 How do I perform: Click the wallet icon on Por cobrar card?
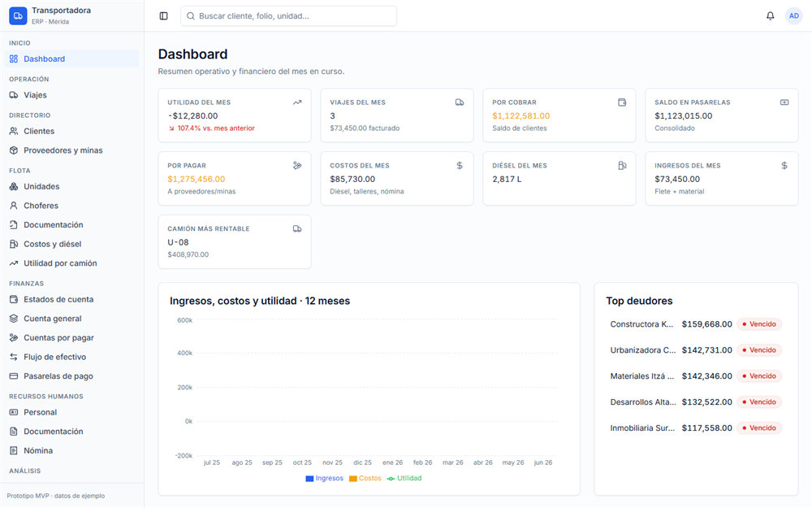(x=622, y=102)
